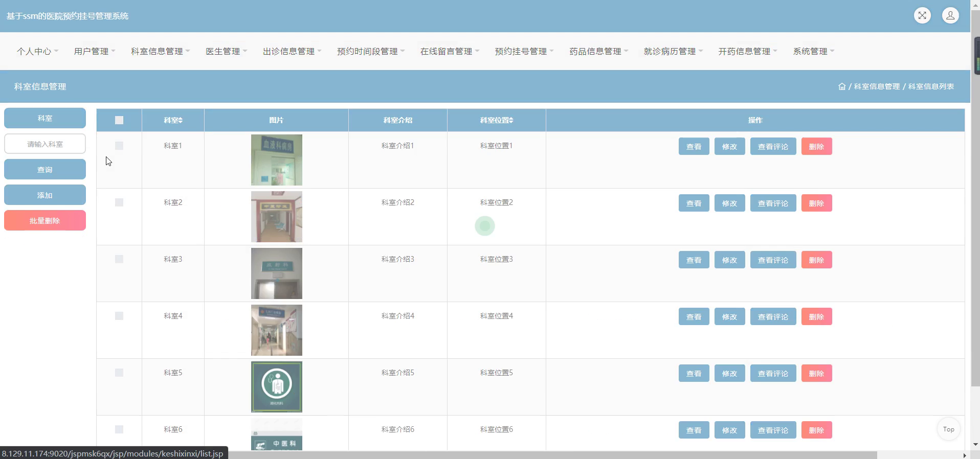Click 修改 button for 科室4
The width and height of the screenshot is (980, 459).
click(x=729, y=316)
